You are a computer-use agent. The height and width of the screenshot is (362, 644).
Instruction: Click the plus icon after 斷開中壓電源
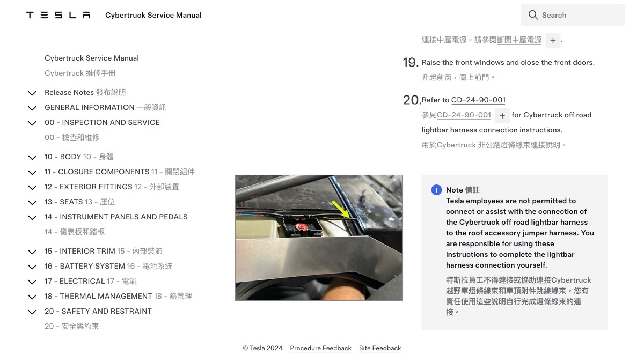pos(553,41)
